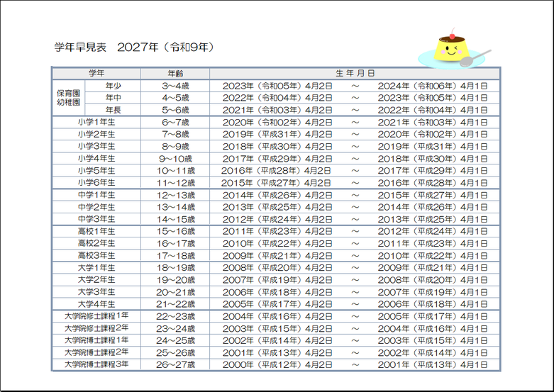Pick the 高校1年生 cell
Screen dimensions: 554x392
[x=96, y=231]
